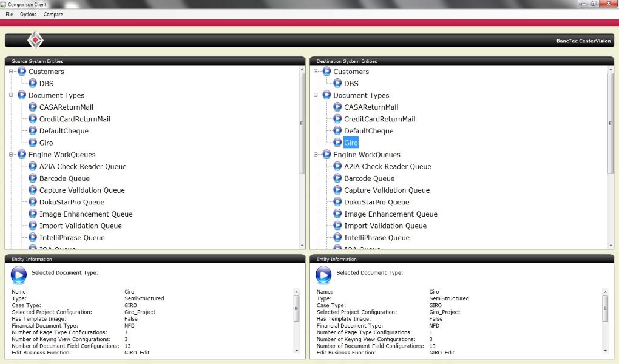The width and height of the screenshot is (619, 364).
Task: Click the DBS icon in the Destination tree
Action: click(x=337, y=83)
